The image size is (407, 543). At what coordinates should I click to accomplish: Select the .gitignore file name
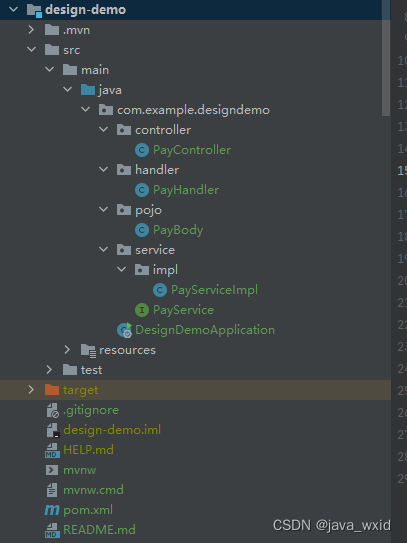91,410
